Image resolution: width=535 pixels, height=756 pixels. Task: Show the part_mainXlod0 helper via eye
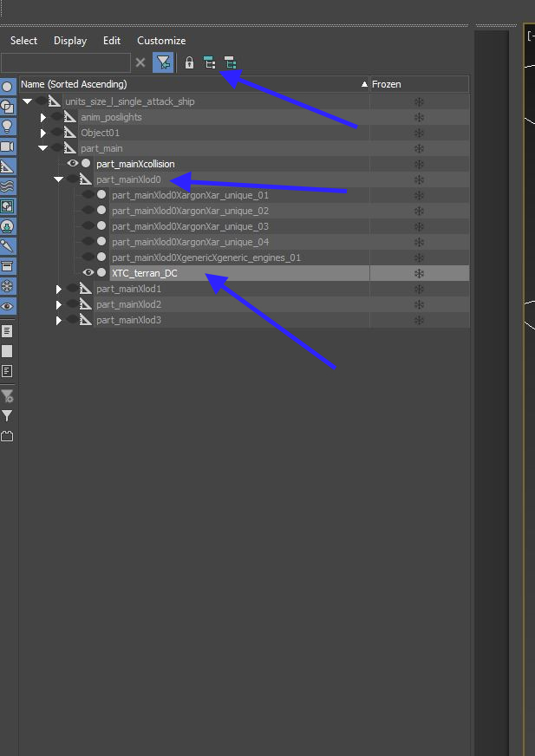[72, 179]
